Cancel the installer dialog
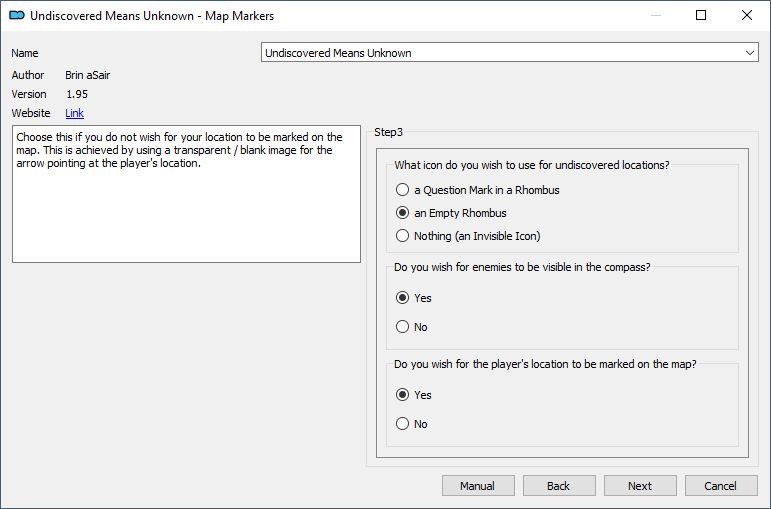This screenshot has width=771, height=509. pos(721,486)
